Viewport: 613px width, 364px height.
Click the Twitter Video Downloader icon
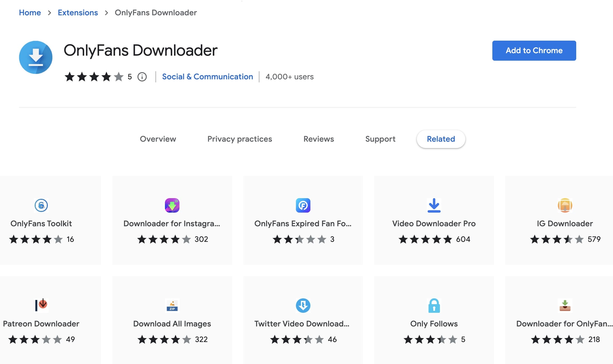coord(303,306)
